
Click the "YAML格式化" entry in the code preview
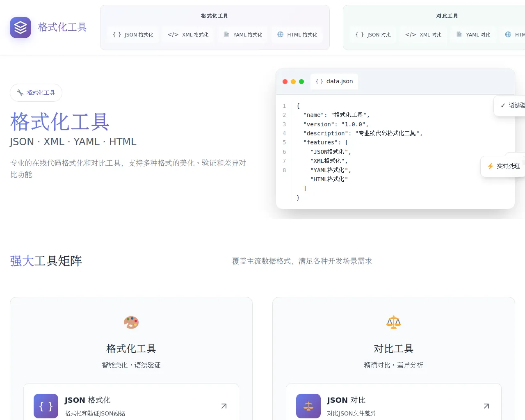click(x=331, y=170)
